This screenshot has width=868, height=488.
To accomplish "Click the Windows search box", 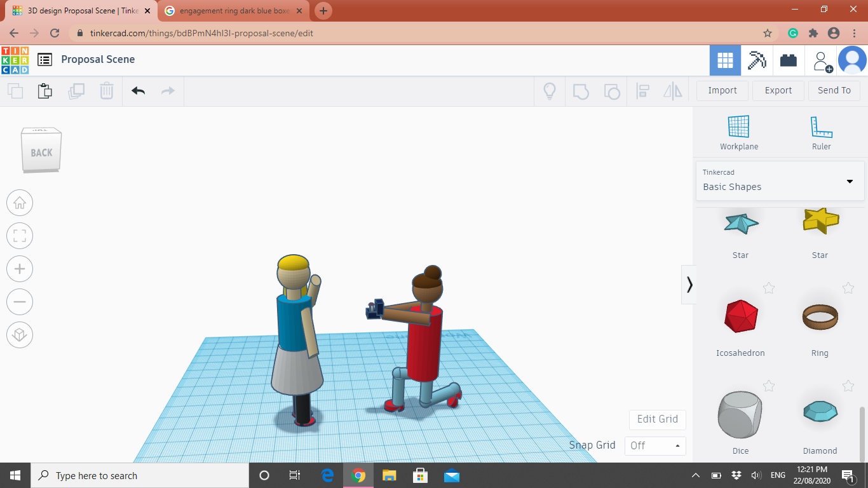I will click(x=140, y=475).
